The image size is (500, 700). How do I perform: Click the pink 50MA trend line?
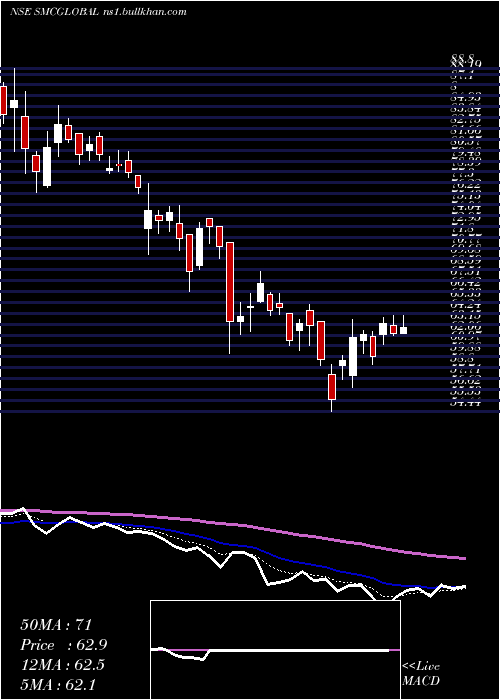tap(232, 525)
